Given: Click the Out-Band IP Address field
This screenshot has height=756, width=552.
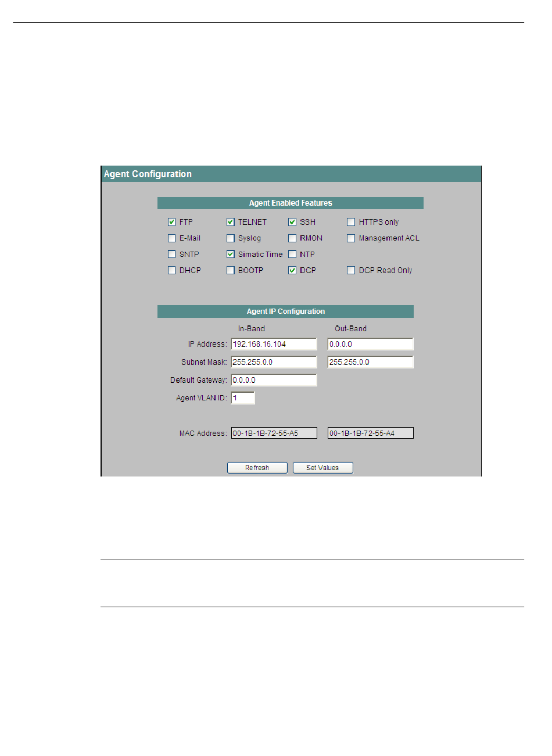Looking at the screenshot, I should (x=371, y=344).
